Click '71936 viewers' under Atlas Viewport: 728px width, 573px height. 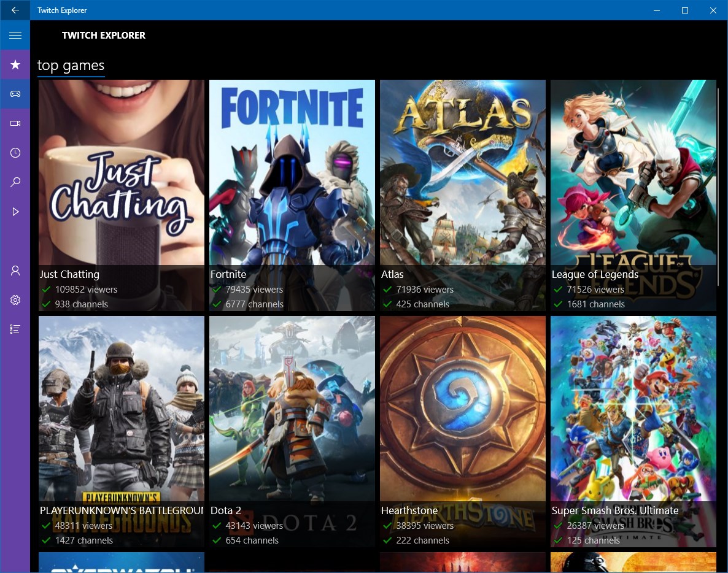pos(425,290)
